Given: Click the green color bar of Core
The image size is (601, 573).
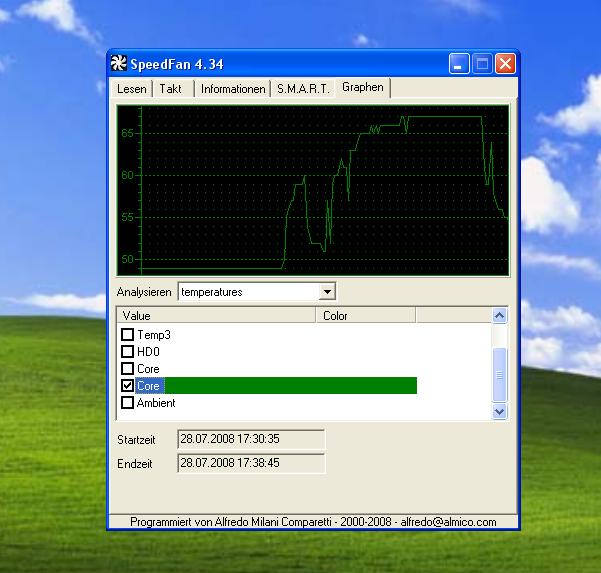Looking at the screenshot, I should click(291, 386).
